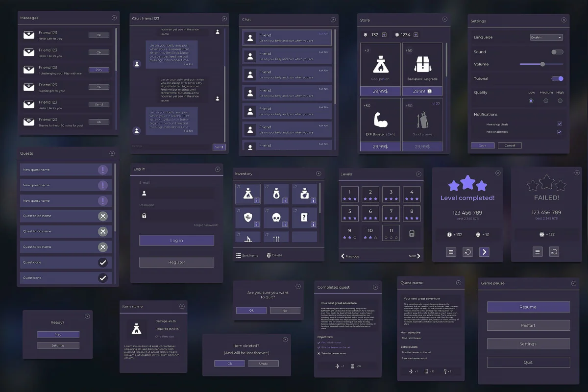This screenshot has width=588, height=392.
Task: Click the Previous chevron in the Levels panel
Action: point(343,256)
